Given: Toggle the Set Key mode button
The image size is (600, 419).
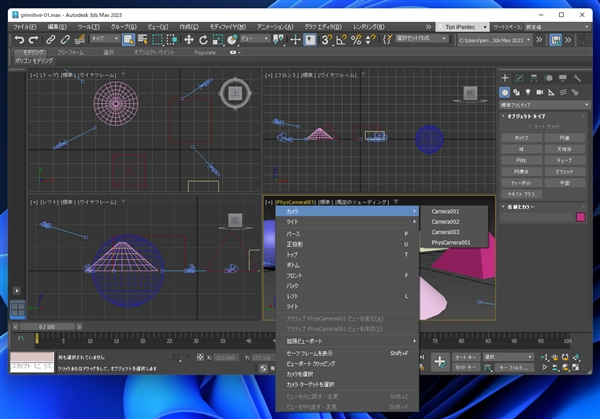Looking at the screenshot, I should pyautogui.click(x=466, y=367).
